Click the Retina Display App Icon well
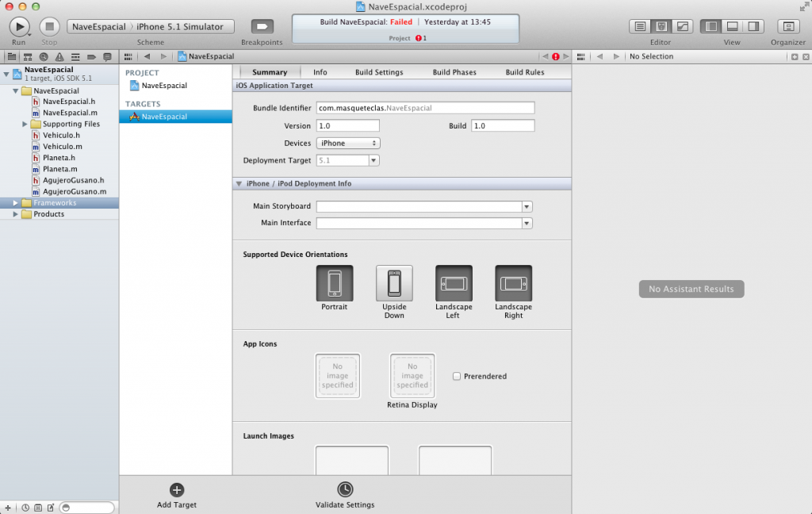Screen dimensions: 812x514 pyautogui.click(x=412, y=376)
